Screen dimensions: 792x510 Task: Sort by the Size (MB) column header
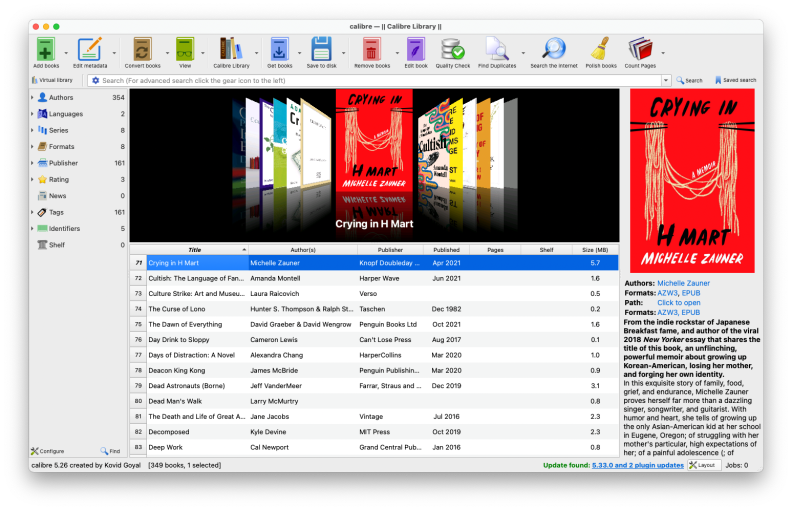(x=595, y=249)
